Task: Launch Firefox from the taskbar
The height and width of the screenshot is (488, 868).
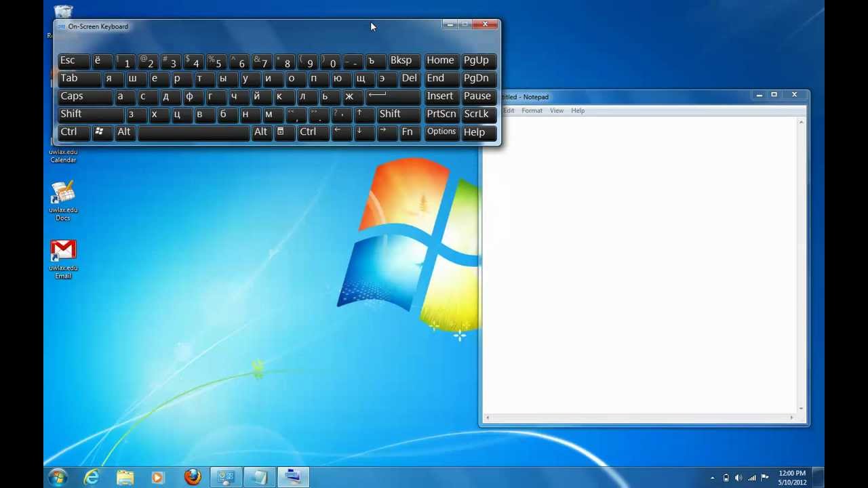Action: pyautogui.click(x=193, y=477)
